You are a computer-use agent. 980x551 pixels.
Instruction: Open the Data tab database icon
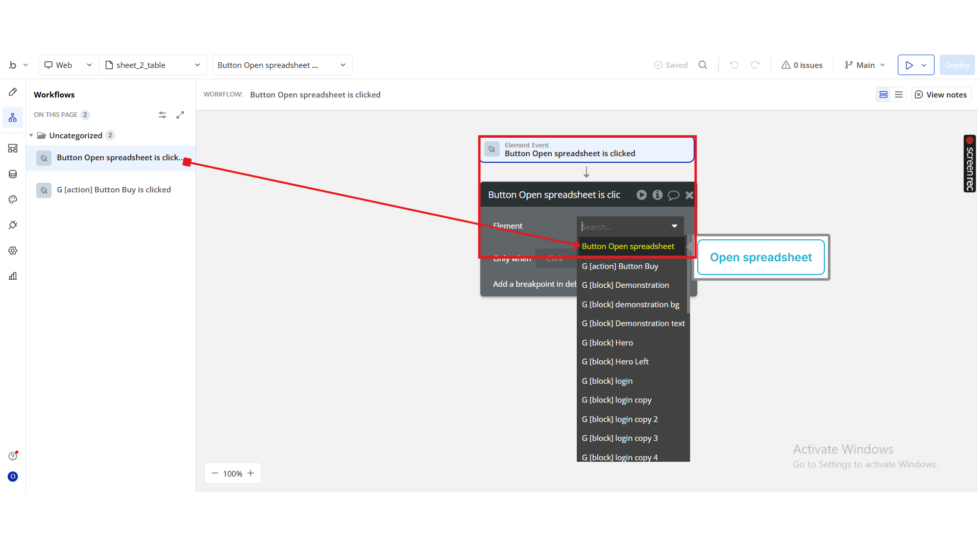point(13,174)
